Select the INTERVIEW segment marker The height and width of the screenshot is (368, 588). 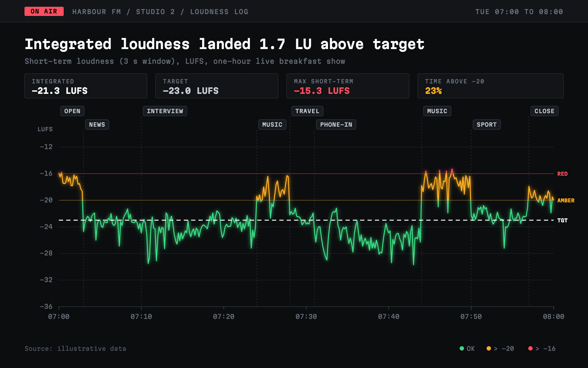pos(165,111)
